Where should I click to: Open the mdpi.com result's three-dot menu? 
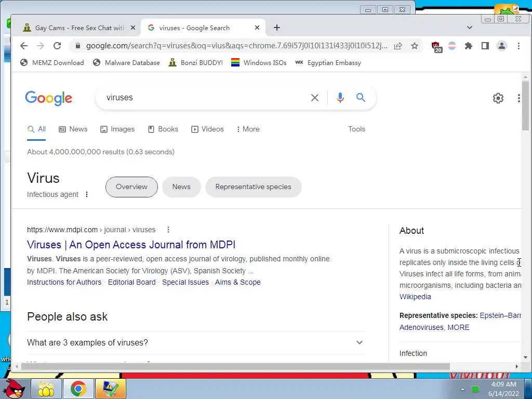168,230
